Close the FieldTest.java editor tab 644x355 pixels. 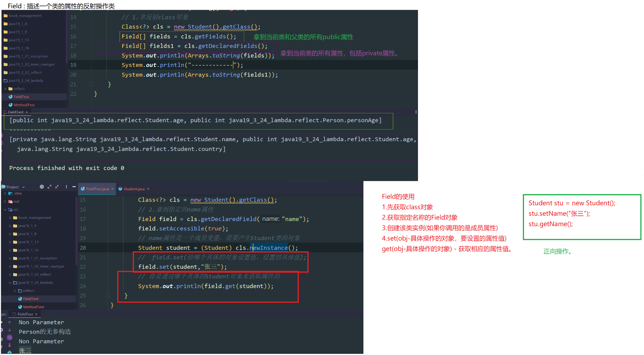112,189
